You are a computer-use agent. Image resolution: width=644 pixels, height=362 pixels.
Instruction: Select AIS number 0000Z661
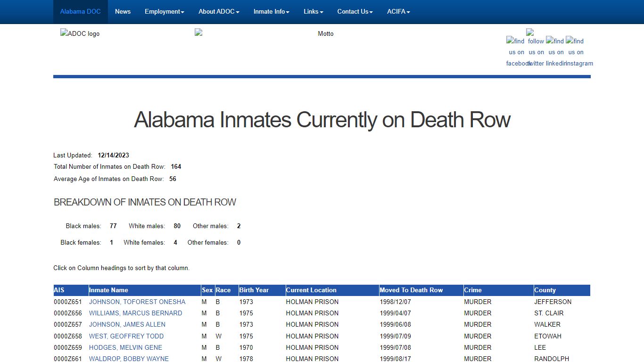pyautogui.click(x=68, y=359)
